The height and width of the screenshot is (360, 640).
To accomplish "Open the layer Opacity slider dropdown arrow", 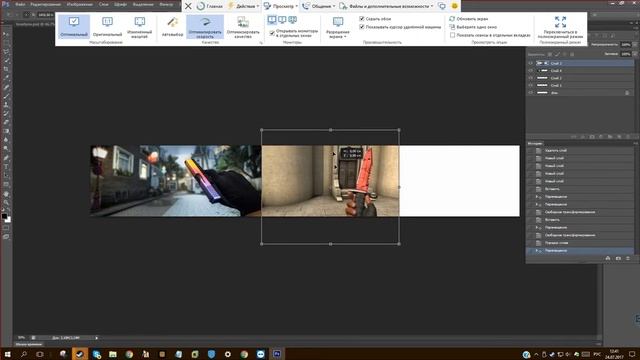I will (635, 44).
